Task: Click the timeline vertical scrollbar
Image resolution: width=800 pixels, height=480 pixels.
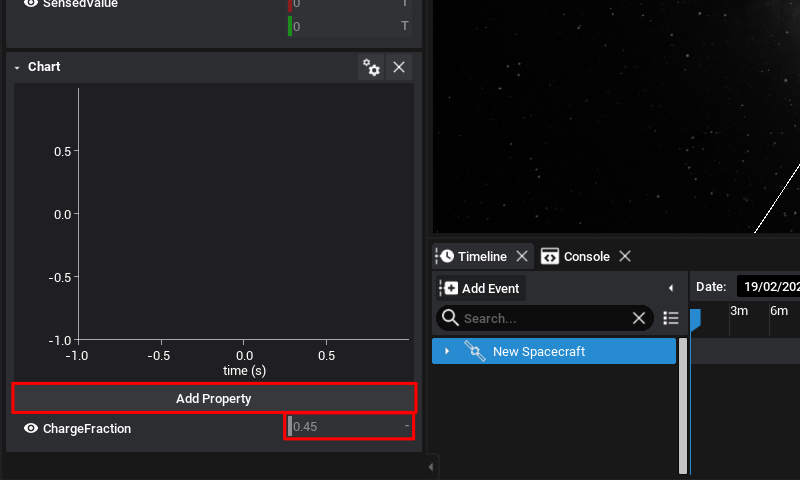Action: tap(683, 406)
